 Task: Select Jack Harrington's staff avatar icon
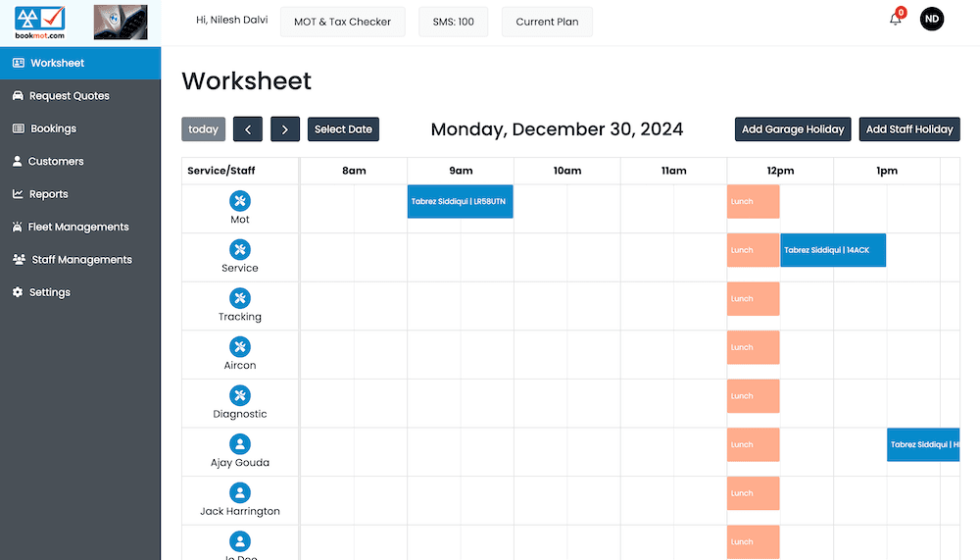(x=240, y=492)
